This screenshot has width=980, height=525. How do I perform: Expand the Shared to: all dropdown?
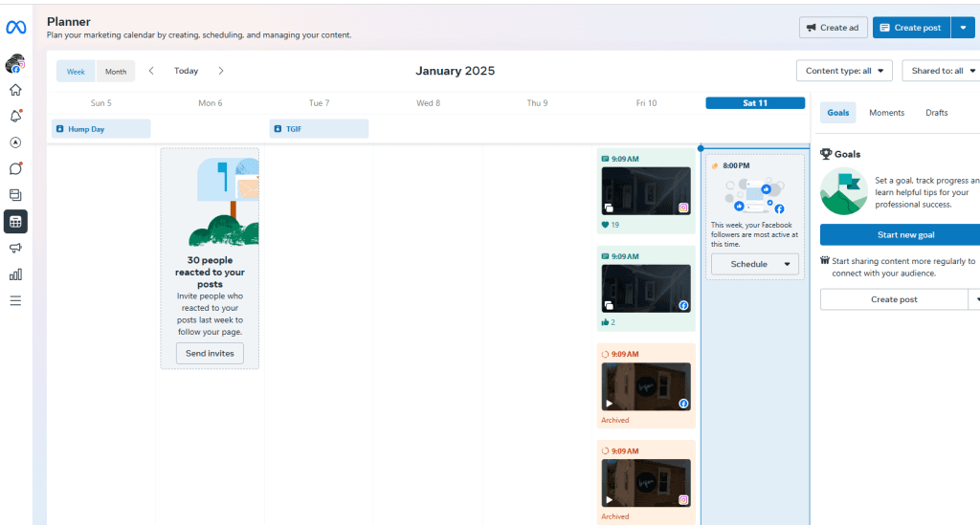pyautogui.click(x=943, y=71)
